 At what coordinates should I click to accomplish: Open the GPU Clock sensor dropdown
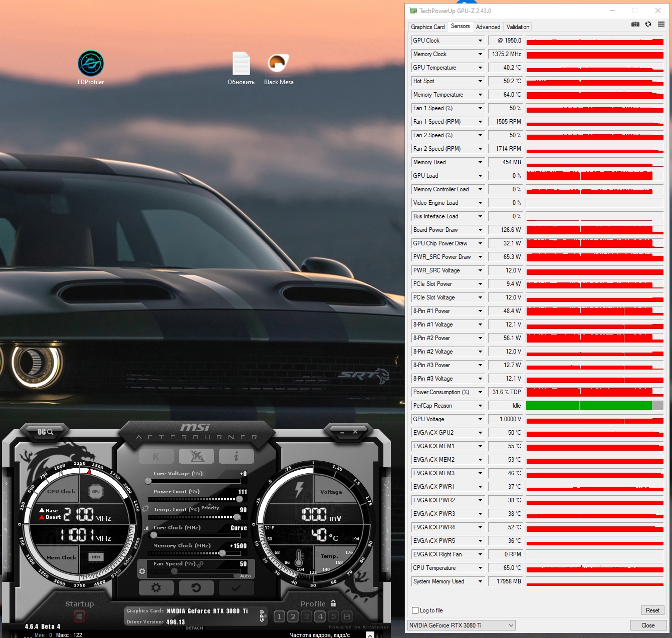(480, 41)
